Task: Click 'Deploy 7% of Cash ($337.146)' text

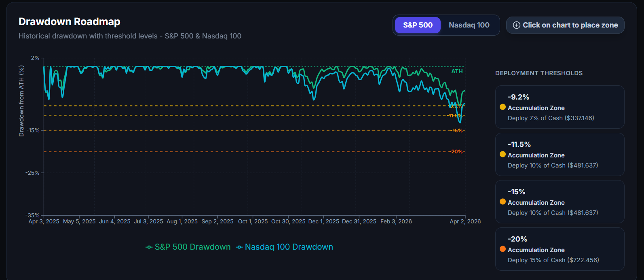Action: (x=551, y=118)
